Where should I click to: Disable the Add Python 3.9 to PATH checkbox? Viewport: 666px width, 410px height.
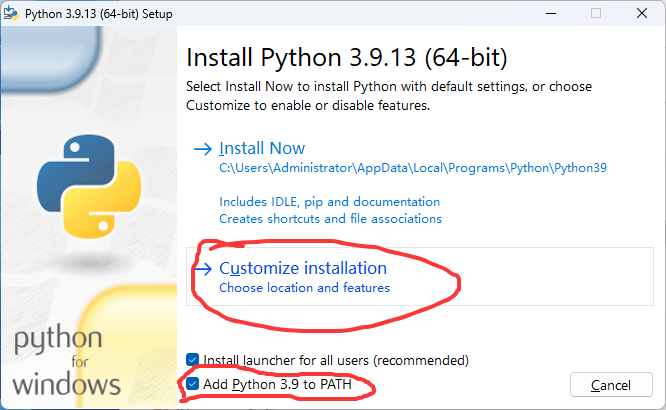[193, 384]
